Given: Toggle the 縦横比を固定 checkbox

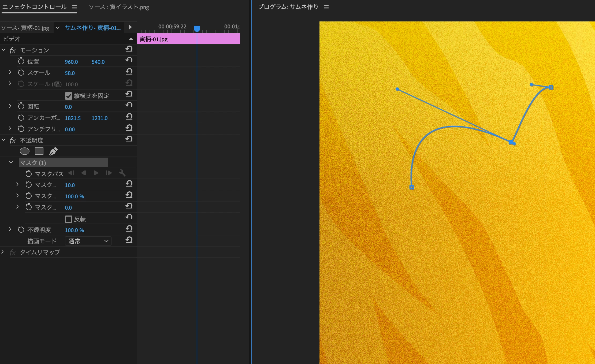Looking at the screenshot, I should [x=69, y=96].
